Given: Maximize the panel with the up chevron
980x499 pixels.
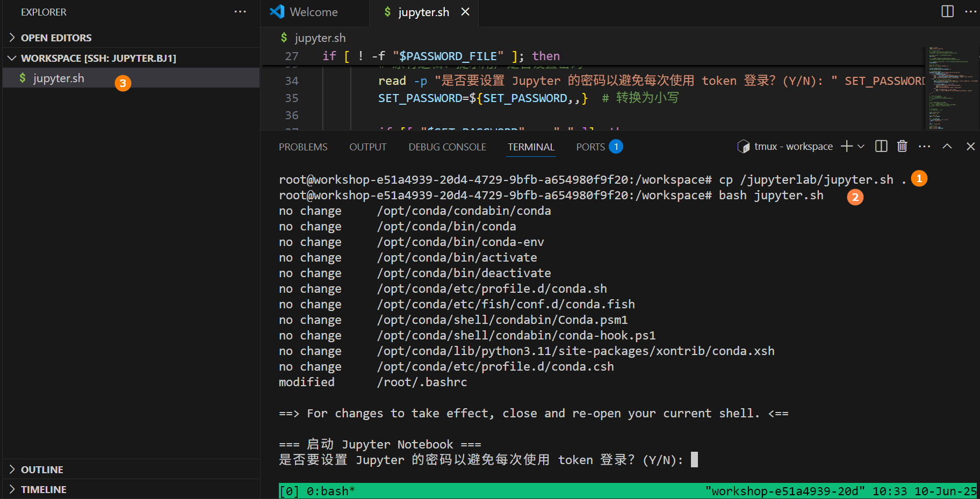Looking at the screenshot, I should [947, 146].
